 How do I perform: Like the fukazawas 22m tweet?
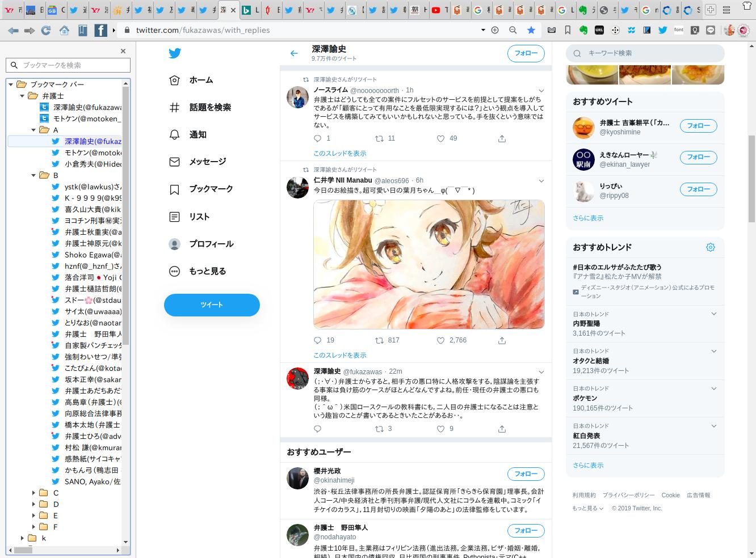coord(441,429)
